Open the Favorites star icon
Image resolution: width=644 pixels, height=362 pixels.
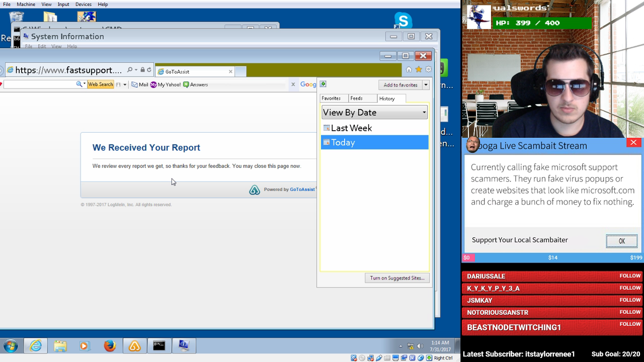point(418,70)
